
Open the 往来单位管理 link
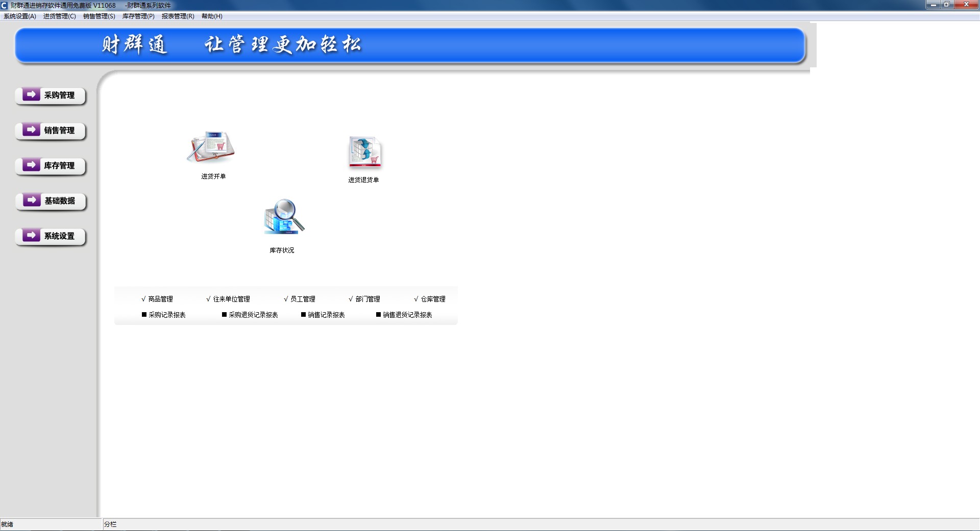click(231, 299)
